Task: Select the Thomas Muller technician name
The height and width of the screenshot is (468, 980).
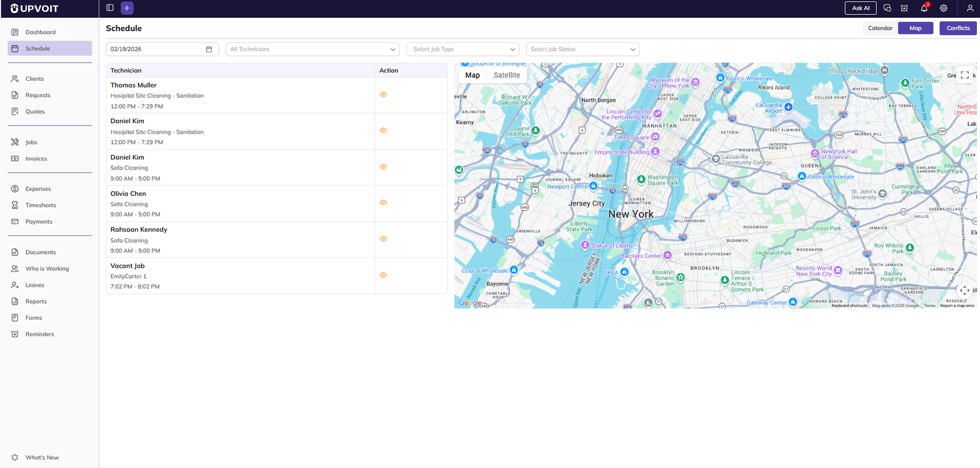Action: (x=134, y=85)
